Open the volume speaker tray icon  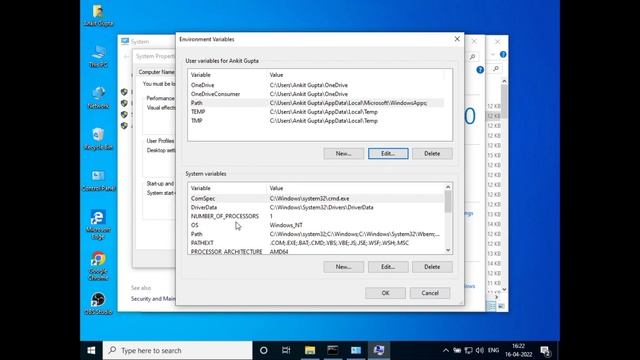(x=480, y=350)
